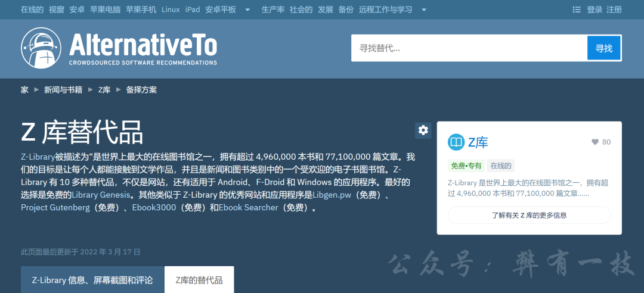This screenshot has width=644, height=293.
Task: Open the gear settings icon beside the title
Action: (x=423, y=130)
